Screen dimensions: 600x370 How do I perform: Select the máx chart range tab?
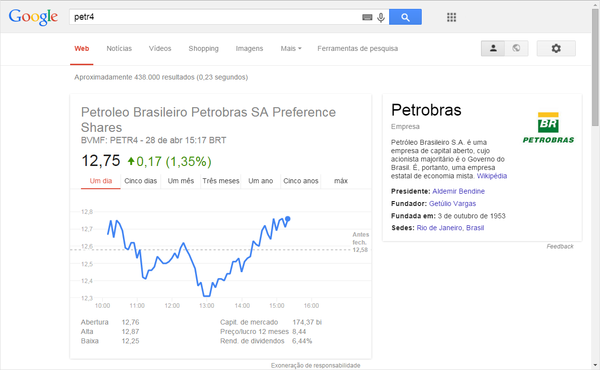point(341,181)
